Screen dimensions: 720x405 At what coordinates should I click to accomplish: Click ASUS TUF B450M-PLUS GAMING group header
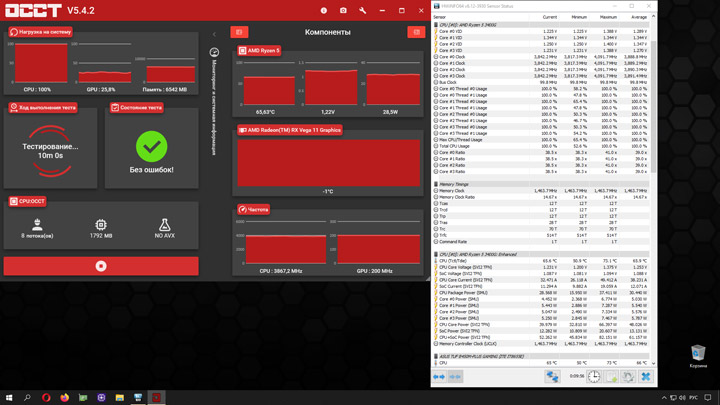pyautogui.click(x=540, y=356)
